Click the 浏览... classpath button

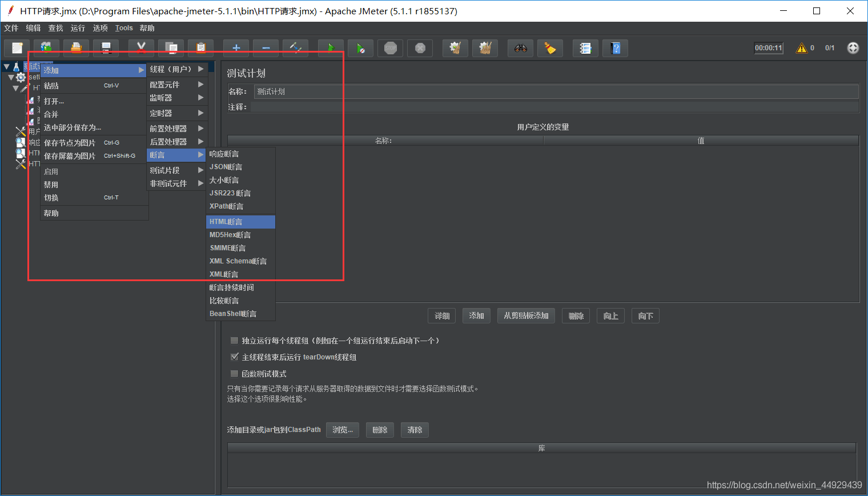pos(343,430)
